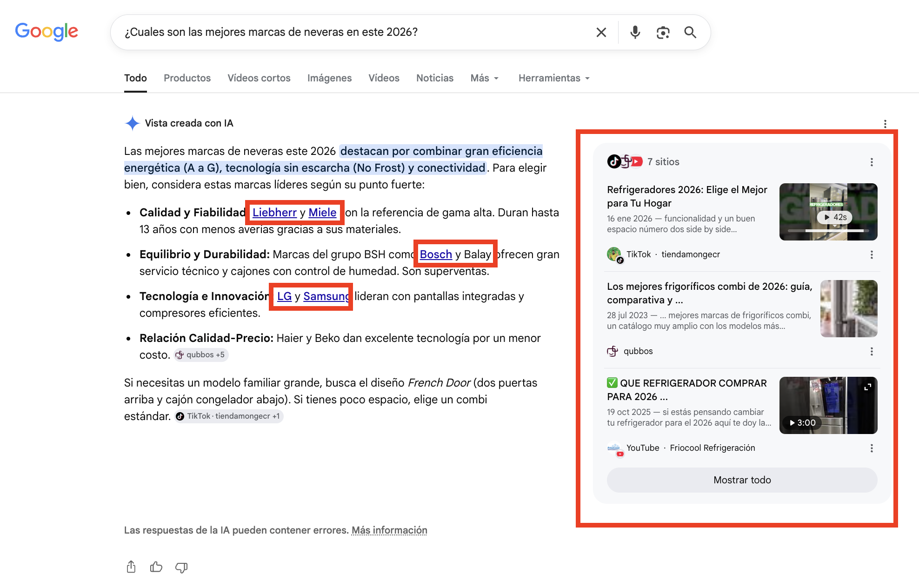This screenshot has height=588, width=919.
Task: Play the 3:00 YouTube refrigerator video thumbnail
Action: (x=828, y=405)
